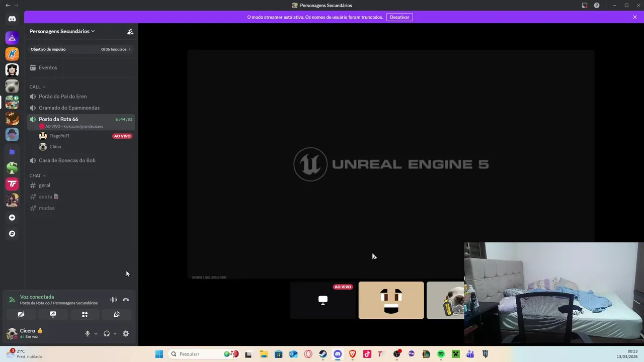Open Personagens Secundários server dropdown menu
The image size is (644, 362).
pos(62,31)
